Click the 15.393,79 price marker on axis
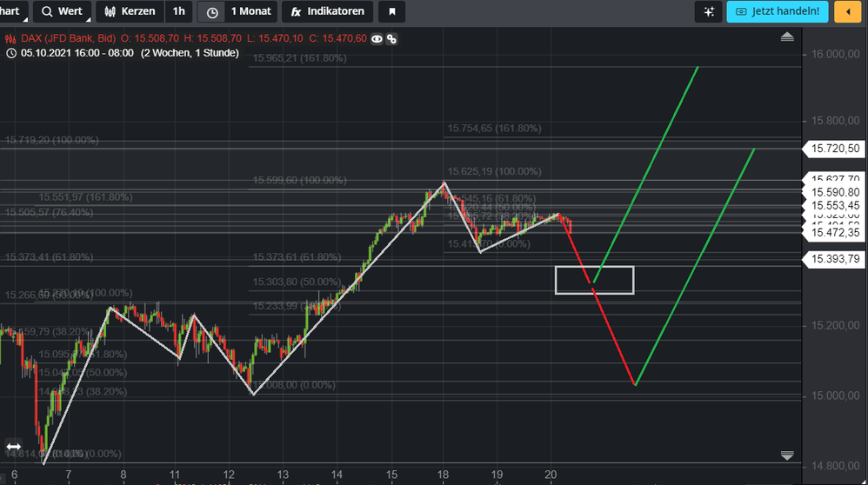The image size is (868, 485). (835, 259)
